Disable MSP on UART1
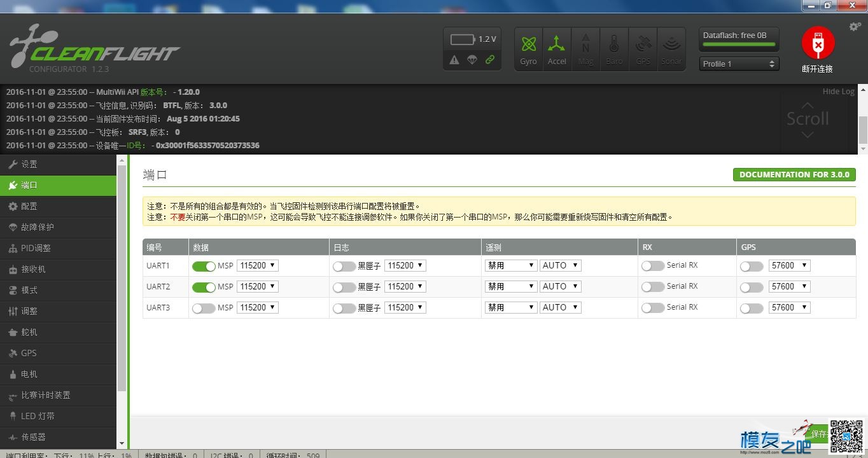The width and height of the screenshot is (868, 458). (x=204, y=266)
